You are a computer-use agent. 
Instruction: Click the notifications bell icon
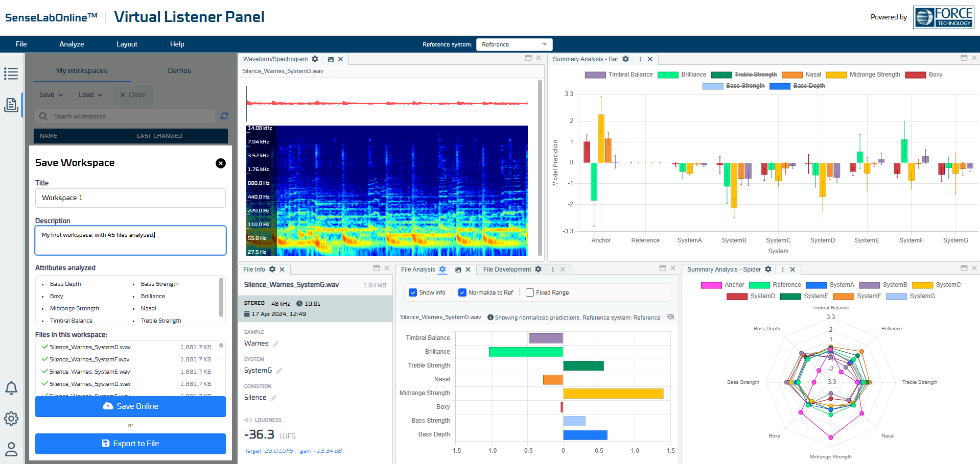(11, 388)
